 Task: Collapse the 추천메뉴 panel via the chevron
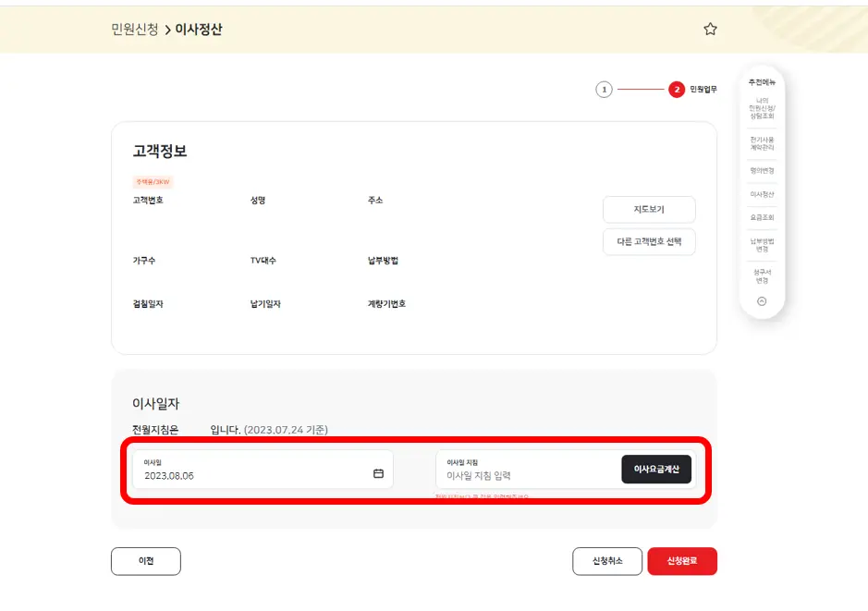click(762, 299)
